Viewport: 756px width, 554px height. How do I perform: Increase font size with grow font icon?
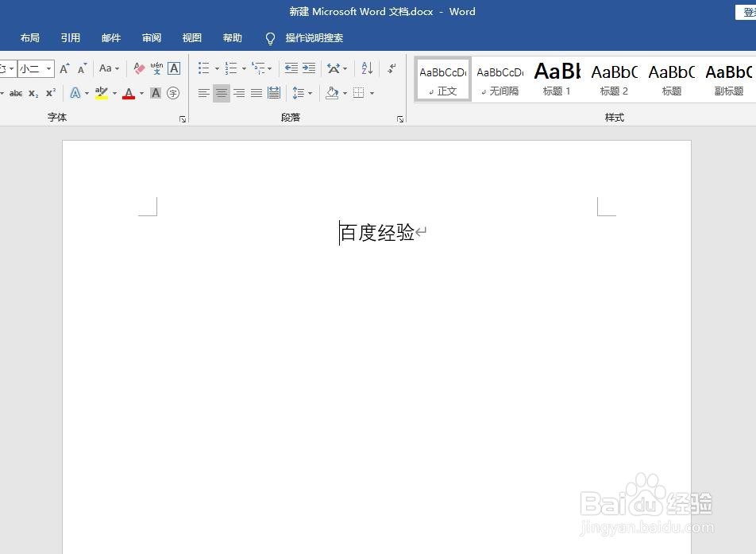tap(64, 68)
